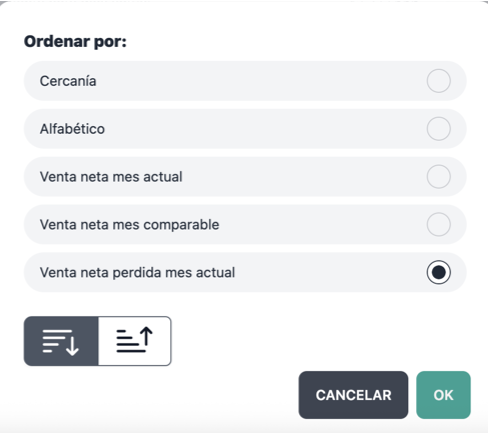Choose the descending sort order icon
The image size is (489, 433).
61,341
